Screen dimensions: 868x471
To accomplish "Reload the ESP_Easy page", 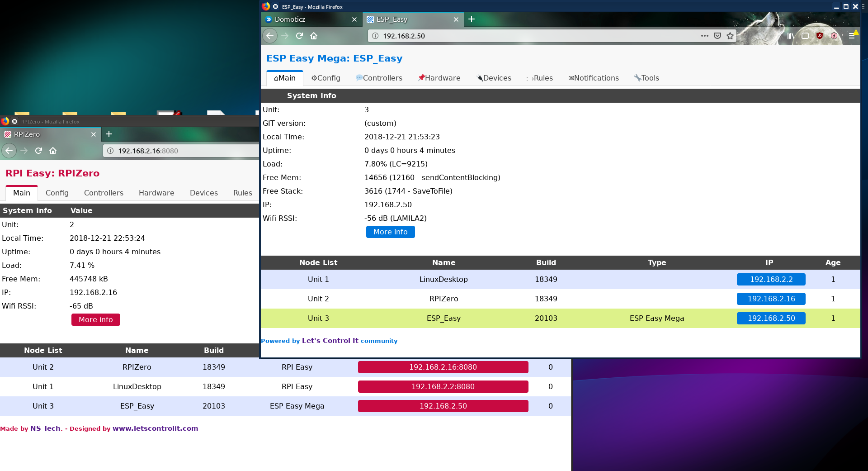I will [299, 36].
